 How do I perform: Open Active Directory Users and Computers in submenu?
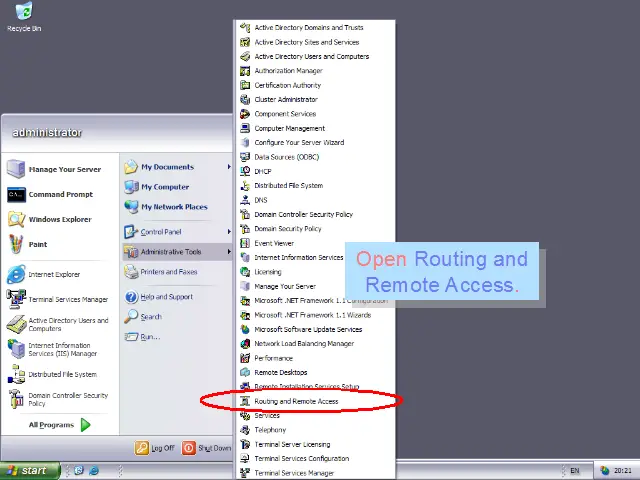316,56
